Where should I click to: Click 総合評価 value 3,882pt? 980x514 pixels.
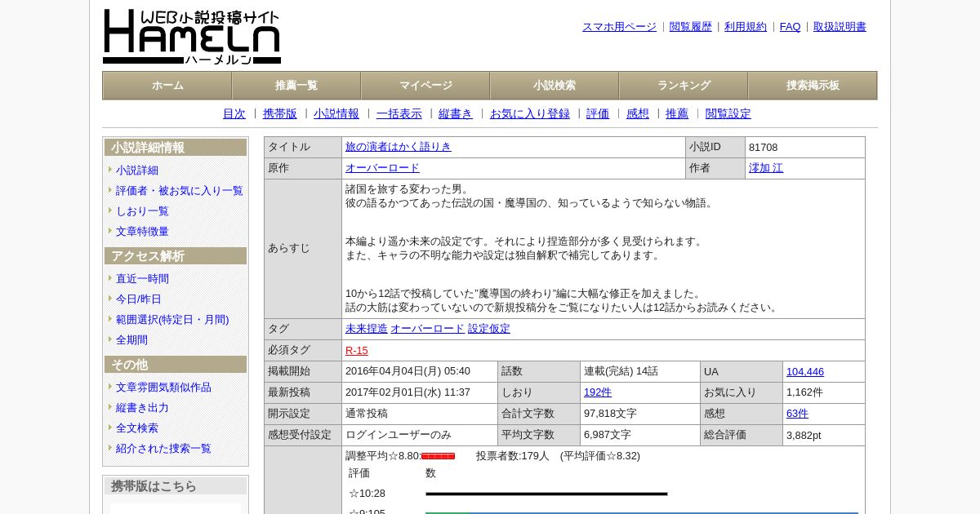click(x=804, y=436)
